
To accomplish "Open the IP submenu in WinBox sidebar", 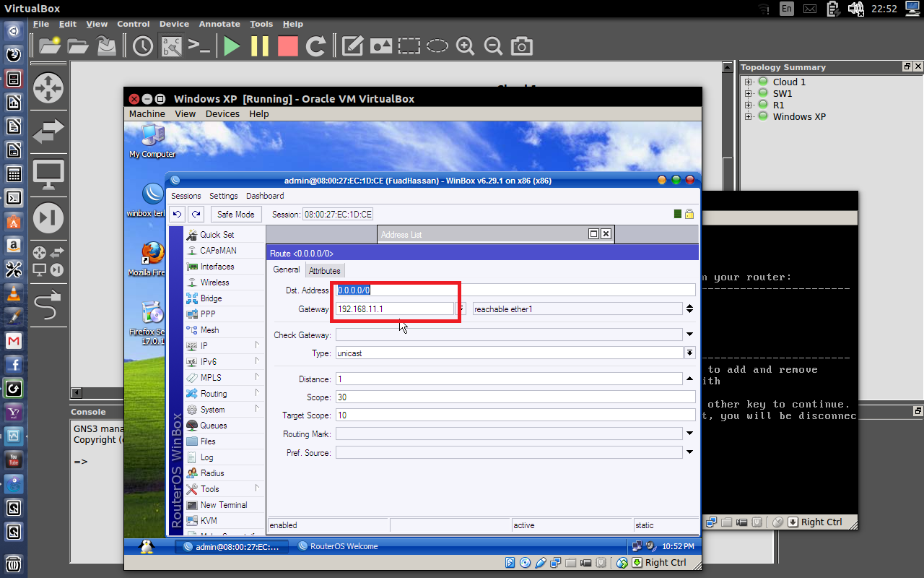I will (x=224, y=346).
